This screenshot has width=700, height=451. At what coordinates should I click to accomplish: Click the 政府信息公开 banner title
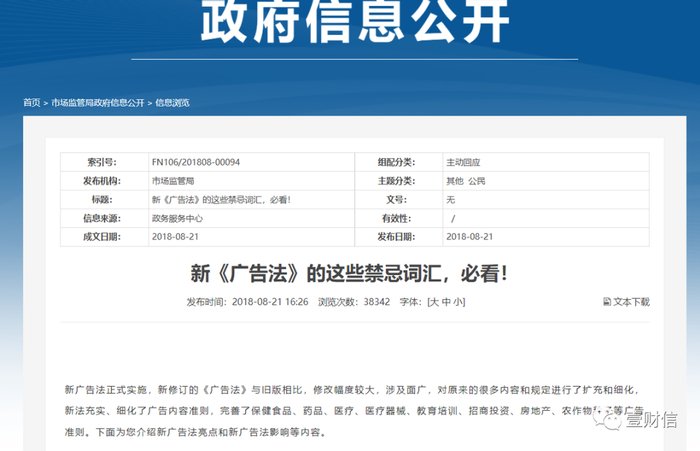(355, 21)
